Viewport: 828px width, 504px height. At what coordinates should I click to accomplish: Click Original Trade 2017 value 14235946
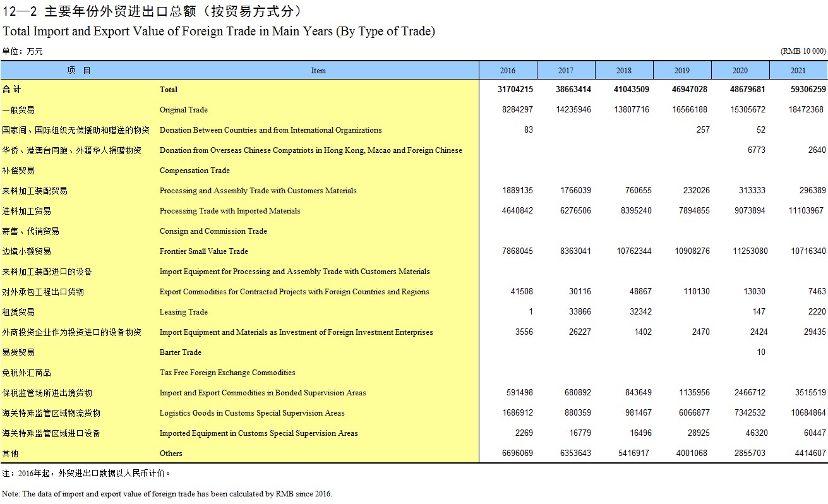click(x=573, y=110)
